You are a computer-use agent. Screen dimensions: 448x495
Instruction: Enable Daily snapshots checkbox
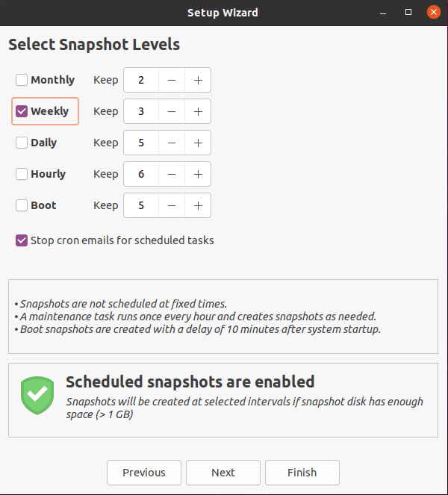(x=22, y=143)
